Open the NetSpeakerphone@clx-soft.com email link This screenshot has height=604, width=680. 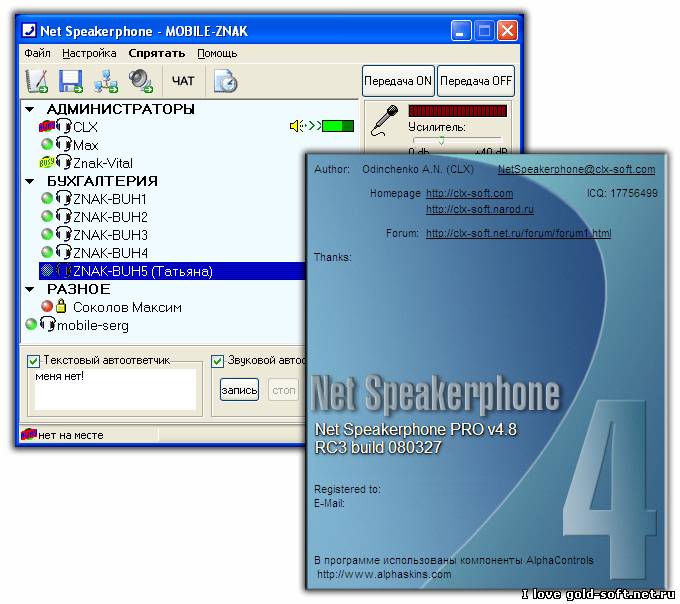pyautogui.click(x=576, y=169)
